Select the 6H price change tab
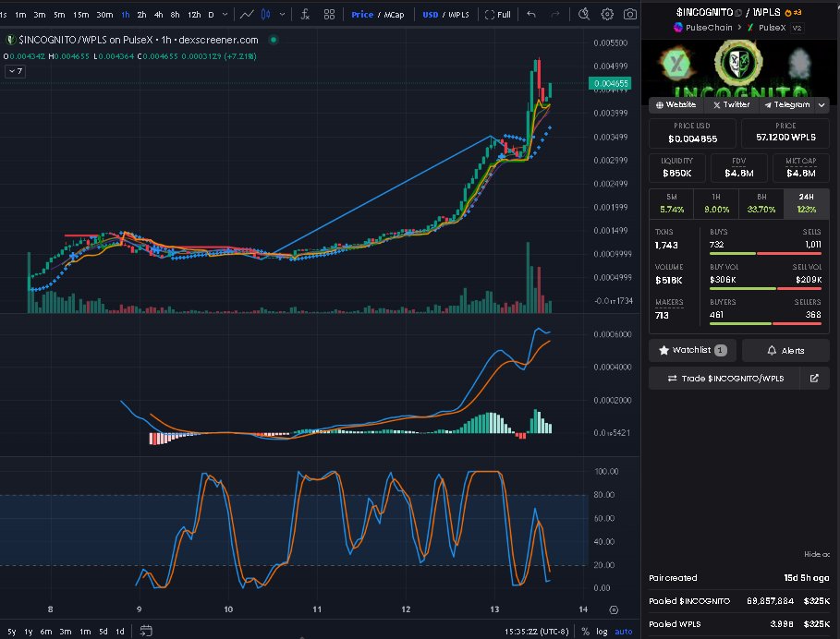840x639 pixels. [761, 203]
